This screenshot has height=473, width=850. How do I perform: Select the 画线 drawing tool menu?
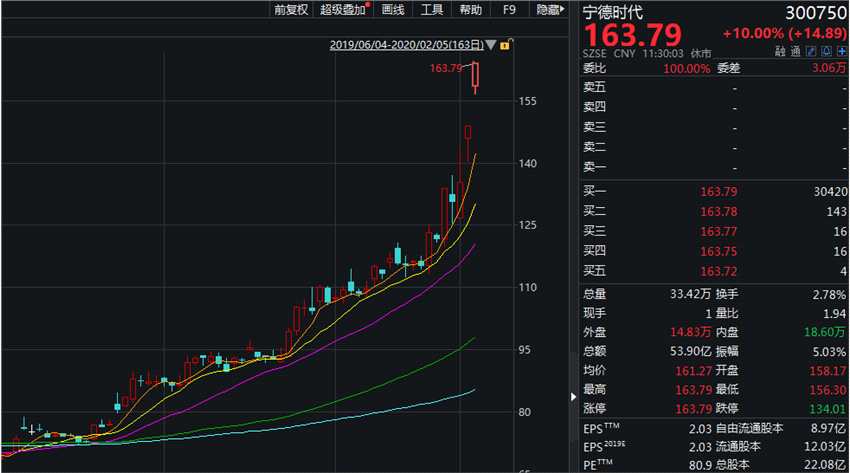click(x=393, y=10)
